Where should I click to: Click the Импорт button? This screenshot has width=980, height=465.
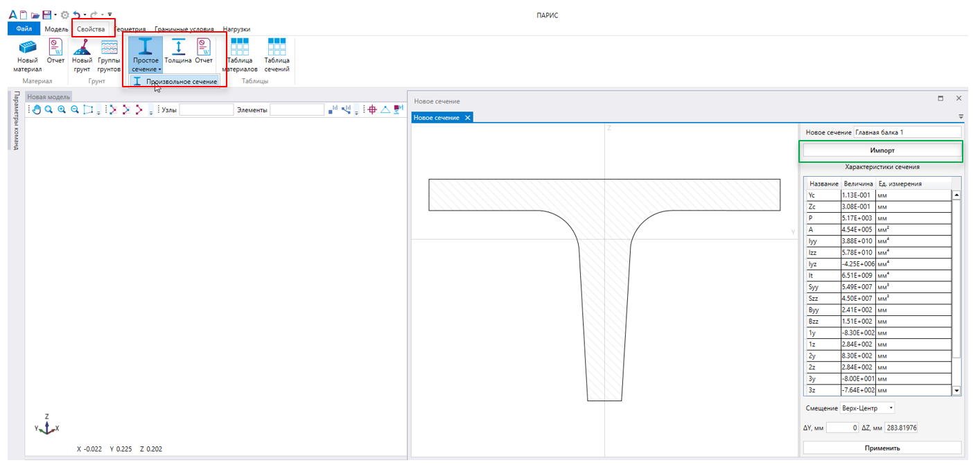(882, 150)
